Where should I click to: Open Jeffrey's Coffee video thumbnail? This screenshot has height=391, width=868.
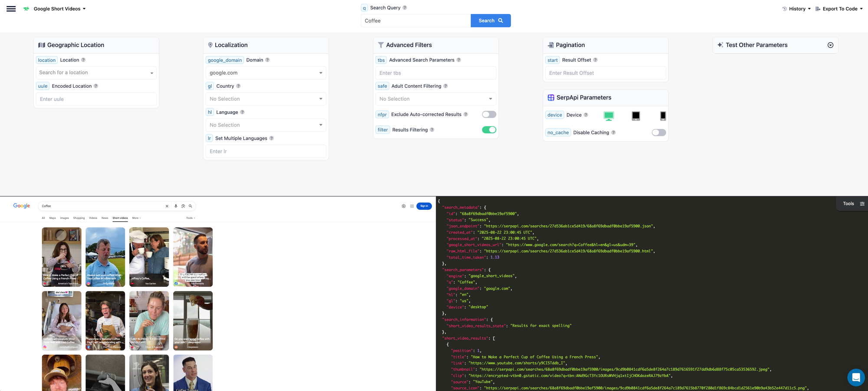(149, 257)
